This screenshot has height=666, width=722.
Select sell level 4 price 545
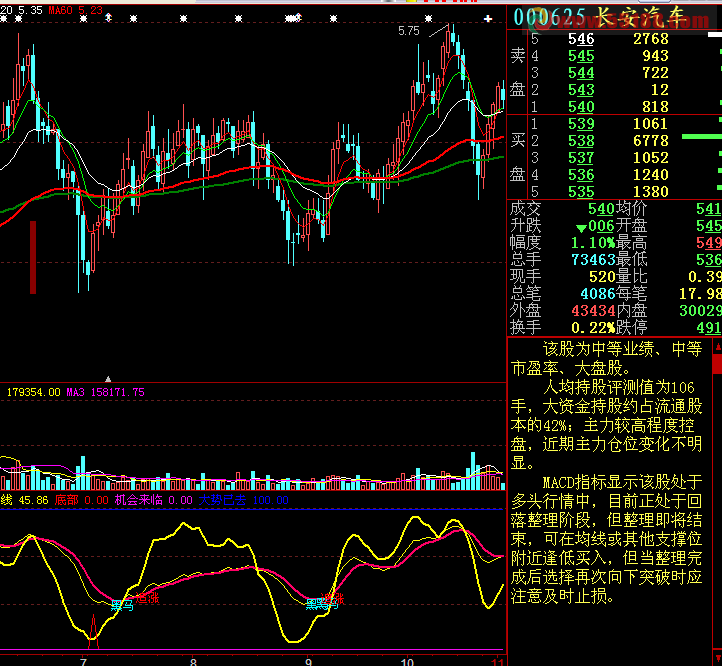click(x=581, y=56)
